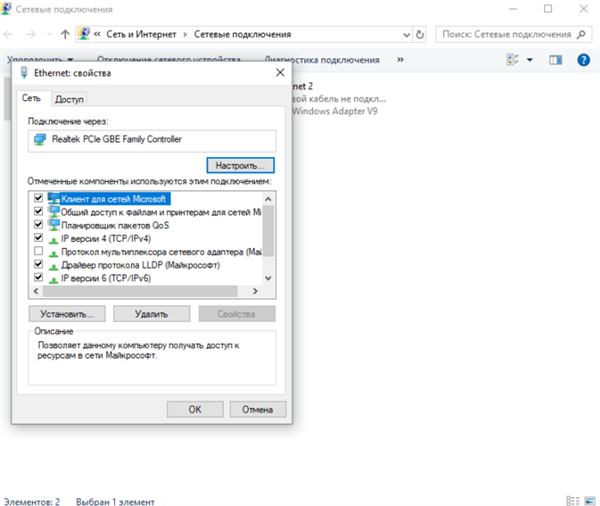Go up one level with up arrow
The width and height of the screenshot is (600, 506).
coord(65,34)
